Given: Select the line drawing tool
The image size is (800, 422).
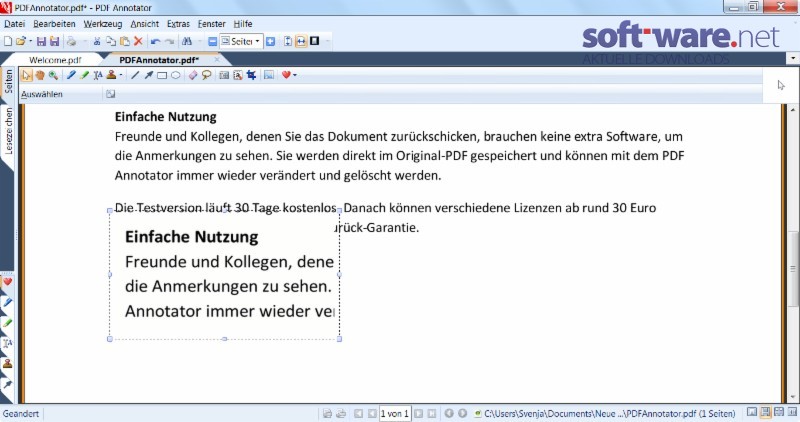Looking at the screenshot, I should coord(135,76).
